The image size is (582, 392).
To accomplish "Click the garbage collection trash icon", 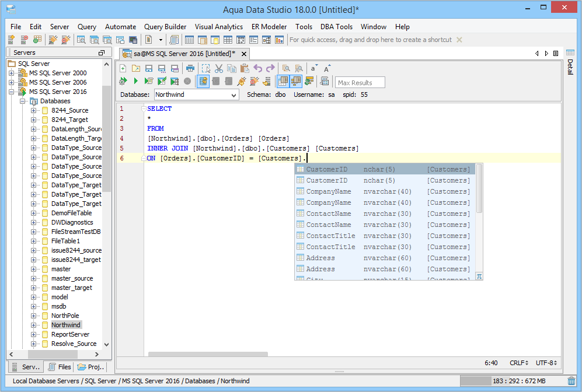I will click(571, 381).
